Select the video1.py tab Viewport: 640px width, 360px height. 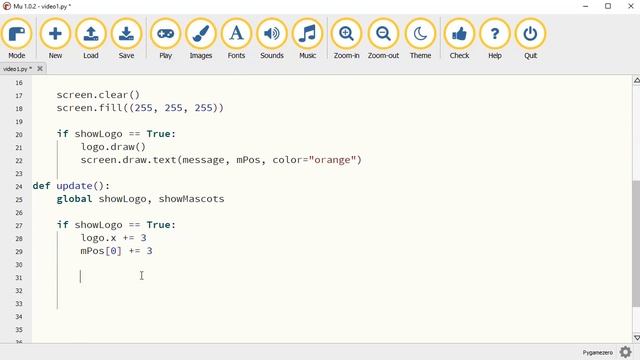[x=17, y=69]
